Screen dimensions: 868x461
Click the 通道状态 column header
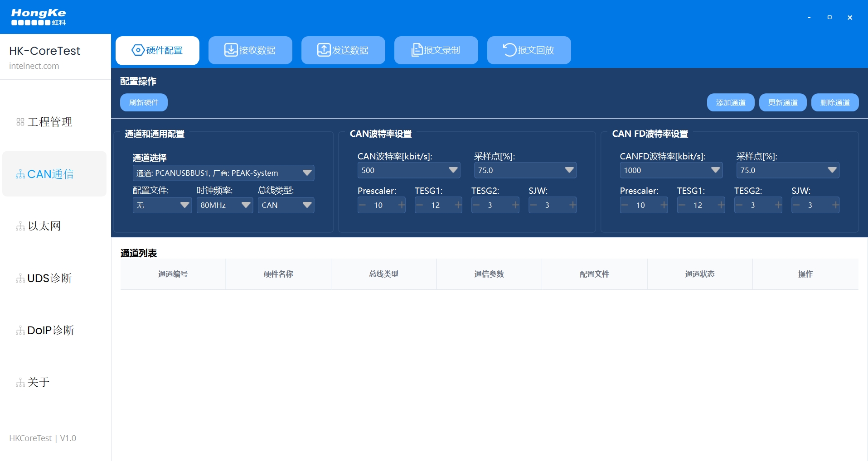coord(699,274)
